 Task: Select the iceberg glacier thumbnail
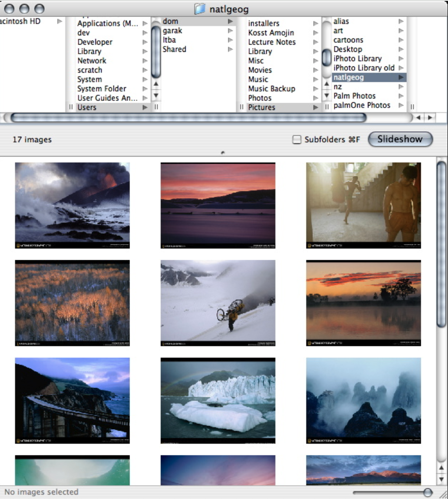[218, 401]
